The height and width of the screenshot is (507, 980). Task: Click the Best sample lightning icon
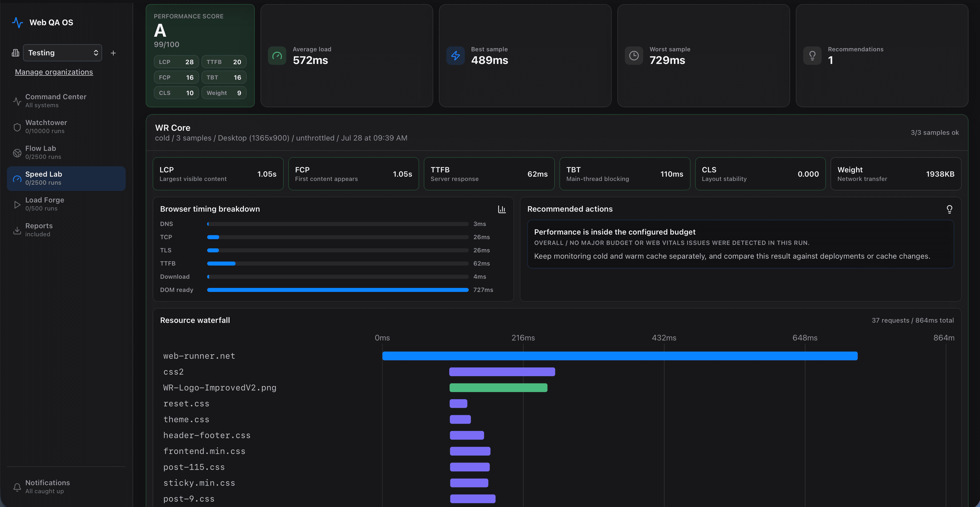tap(455, 56)
